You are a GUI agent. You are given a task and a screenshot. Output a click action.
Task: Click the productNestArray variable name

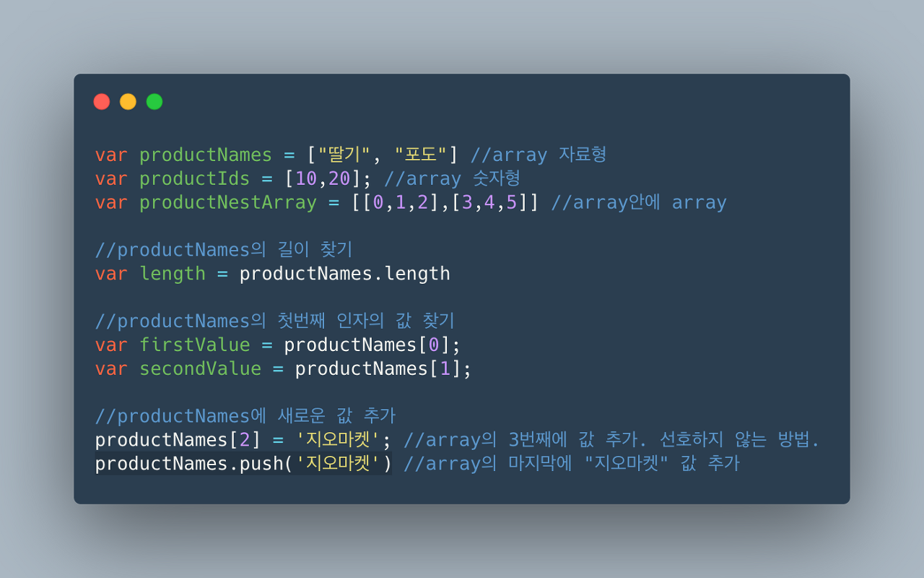(228, 202)
